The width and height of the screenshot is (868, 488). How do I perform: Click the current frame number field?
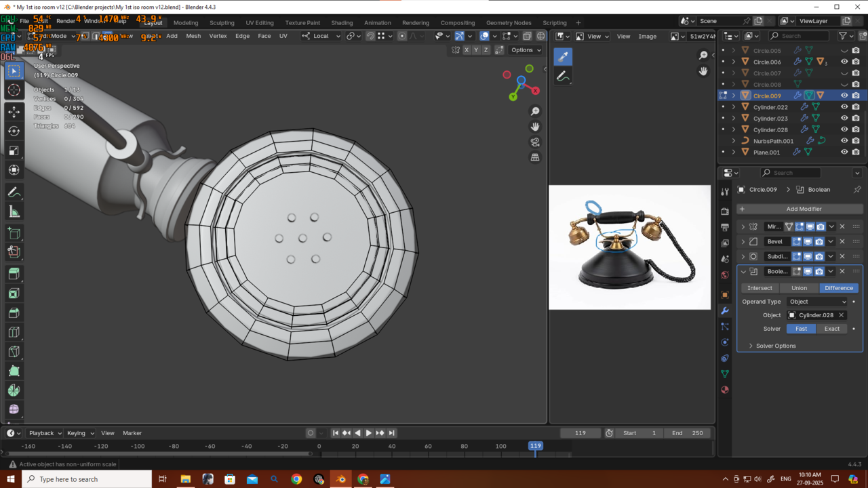(x=580, y=433)
